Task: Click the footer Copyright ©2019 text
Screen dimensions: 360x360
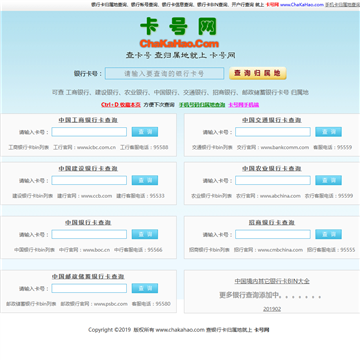Action: click(x=110, y=330)
